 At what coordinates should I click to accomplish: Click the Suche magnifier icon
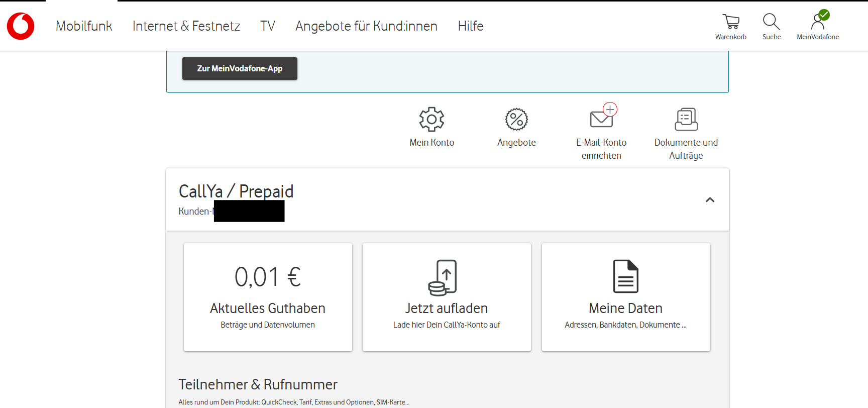point(771,22)
